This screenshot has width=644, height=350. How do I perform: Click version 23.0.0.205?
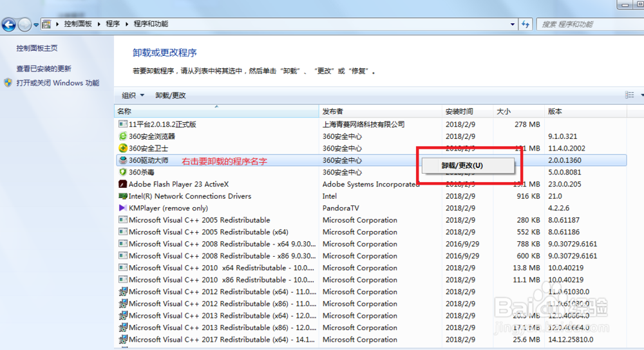(x=564, y=184)
